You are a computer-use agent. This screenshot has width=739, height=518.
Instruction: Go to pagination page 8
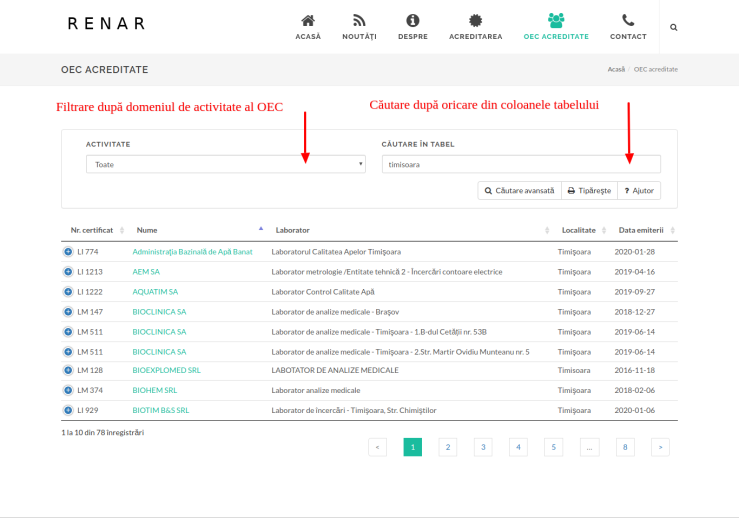click(x=625, y=447)
